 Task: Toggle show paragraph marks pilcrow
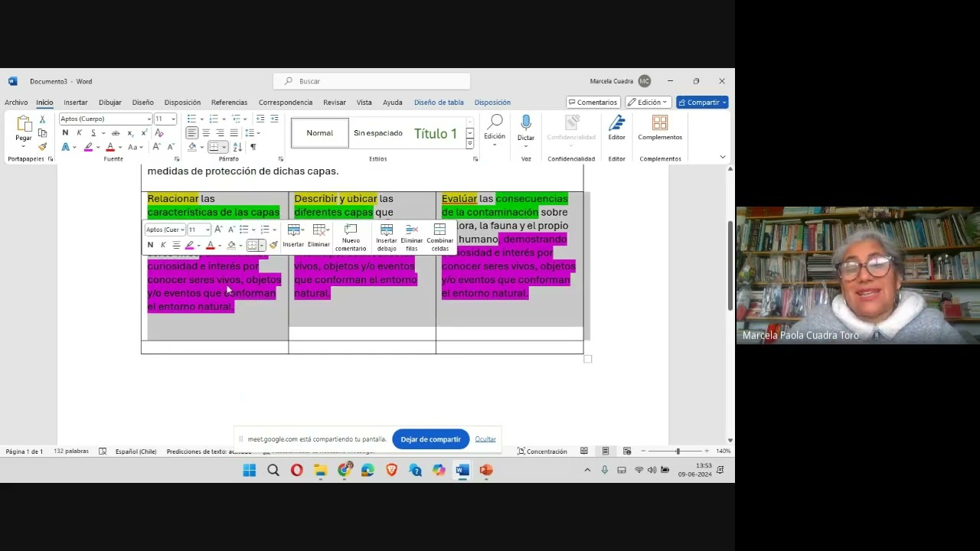(253, 147)
